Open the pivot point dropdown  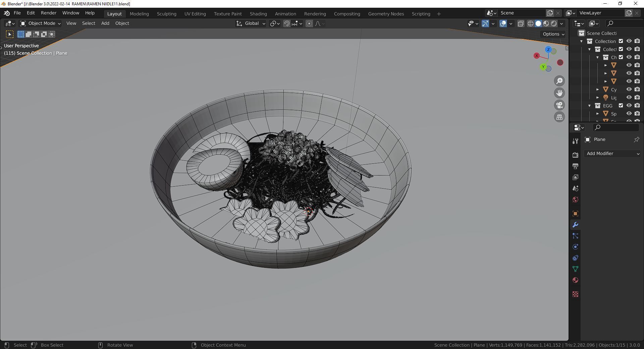275,23
